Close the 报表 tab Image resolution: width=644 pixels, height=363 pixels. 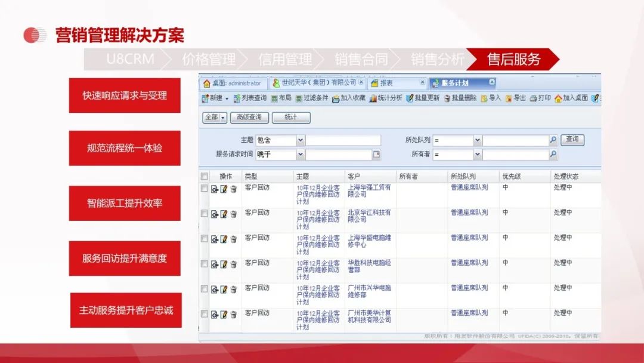tap(422, 82)
